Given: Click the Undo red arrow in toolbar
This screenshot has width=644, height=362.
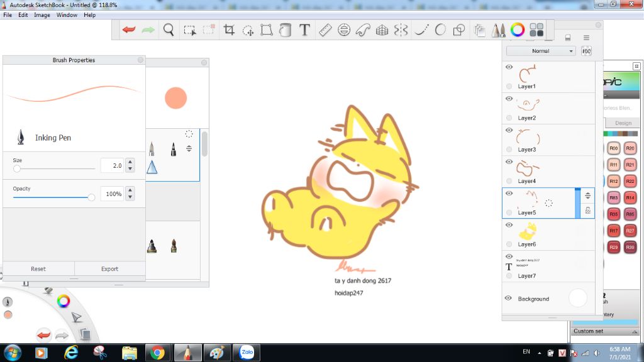Looking at the screenshot, I should 129,30.
